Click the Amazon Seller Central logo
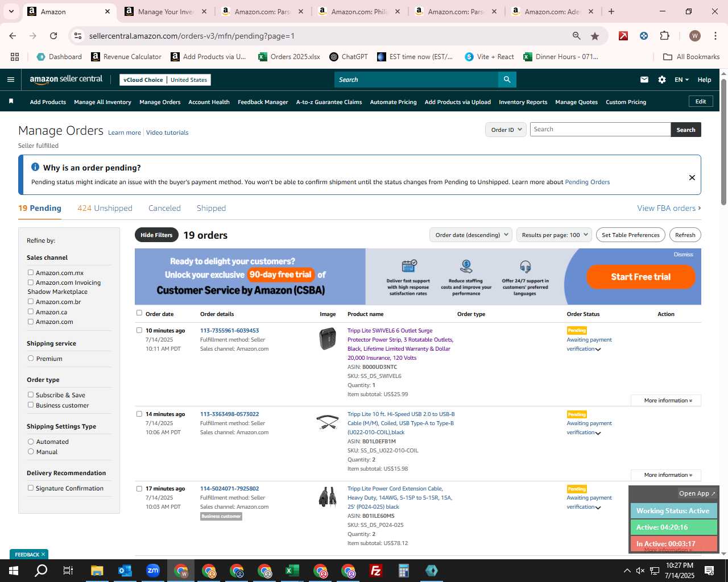The height and width of the screenshot is (582, 728). [66, 80]
